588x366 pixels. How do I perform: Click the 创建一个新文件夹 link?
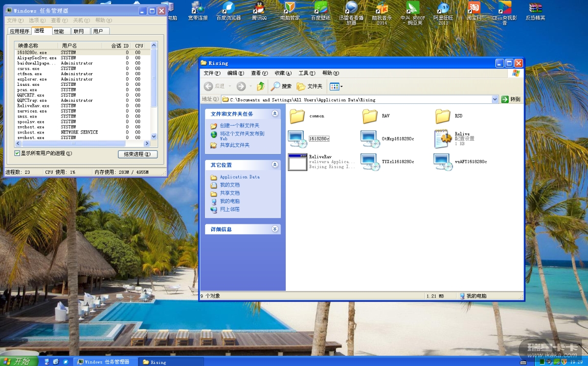[x=239, y=126]
